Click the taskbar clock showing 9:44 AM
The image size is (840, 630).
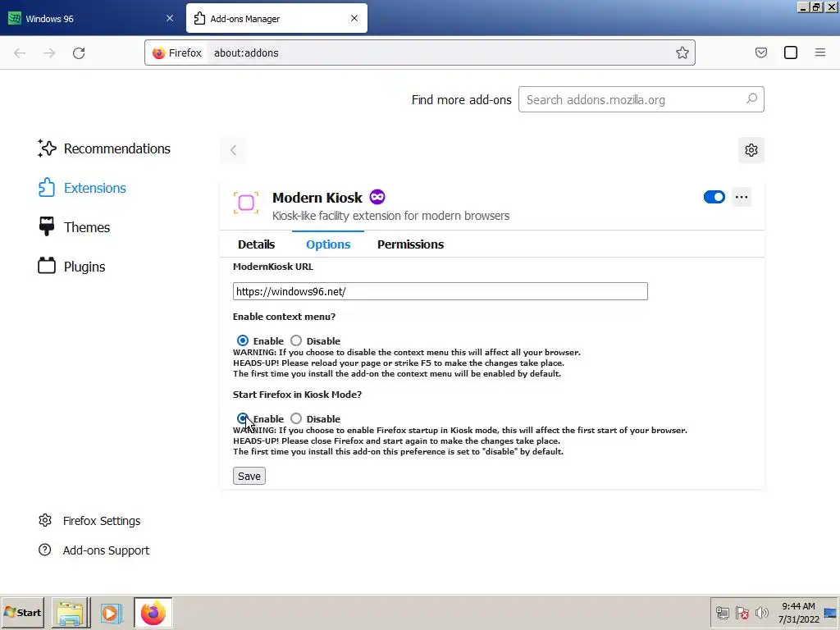tap(798, 613)
